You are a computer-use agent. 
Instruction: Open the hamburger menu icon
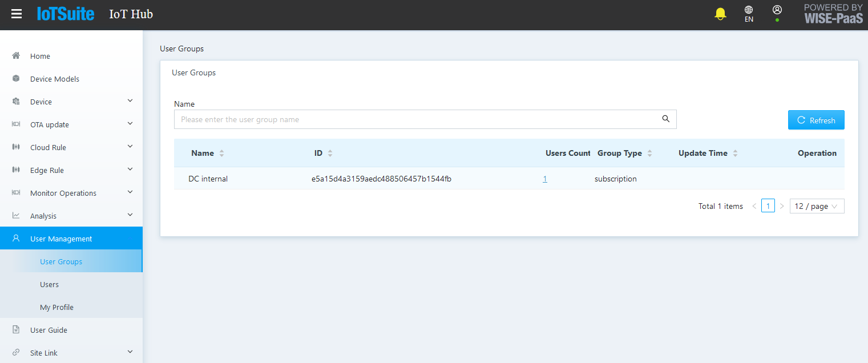17,14
